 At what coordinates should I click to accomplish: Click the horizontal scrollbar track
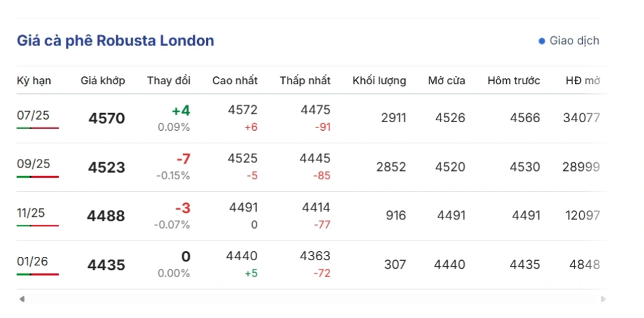[x=312, y=299]
